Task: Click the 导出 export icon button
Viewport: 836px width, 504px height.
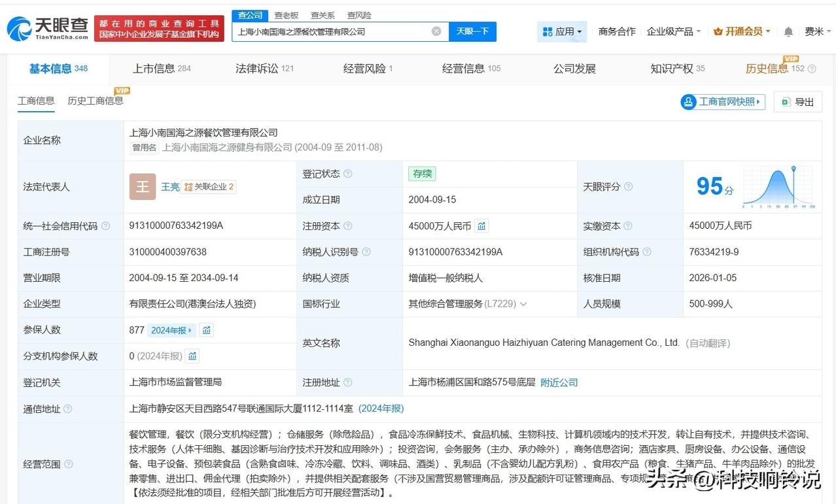Action: tap(797, 102)
